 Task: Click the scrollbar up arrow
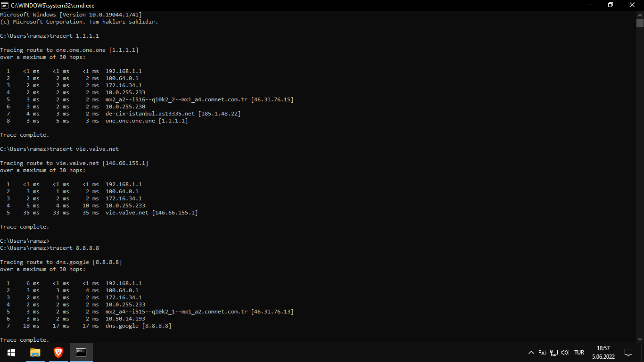click(x=640, y=15)
